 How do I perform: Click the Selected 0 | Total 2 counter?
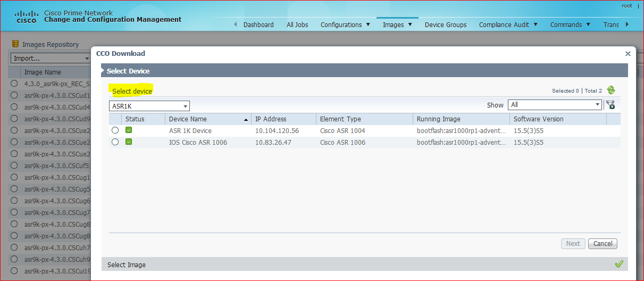point(577,91)
